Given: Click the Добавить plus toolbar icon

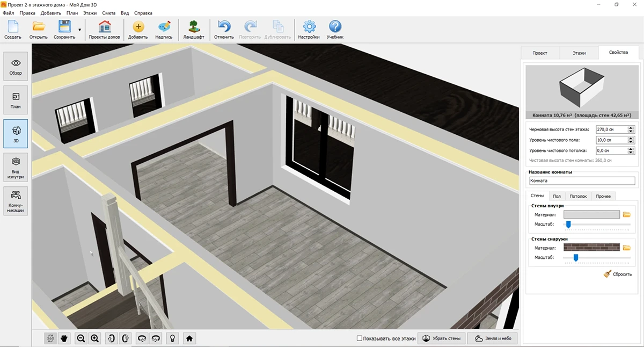Looking at the screenshot, I should click(138, 30).
